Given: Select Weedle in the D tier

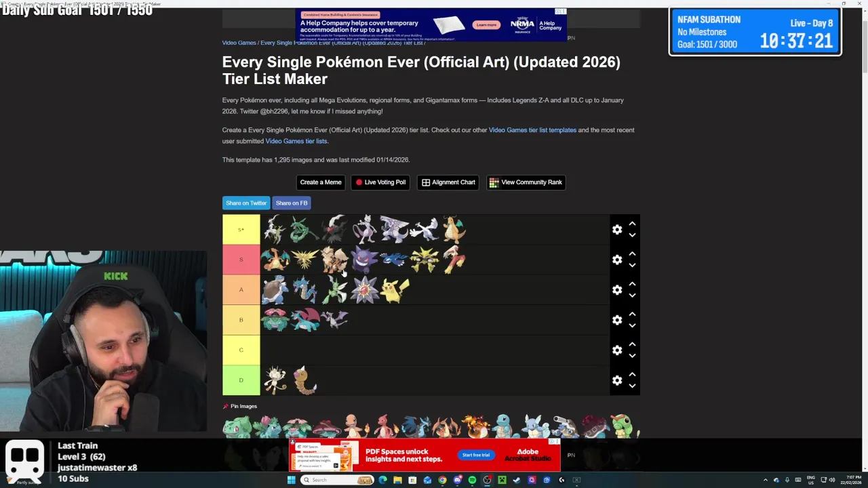Looking at the screenshot, I should coord(304,380).
